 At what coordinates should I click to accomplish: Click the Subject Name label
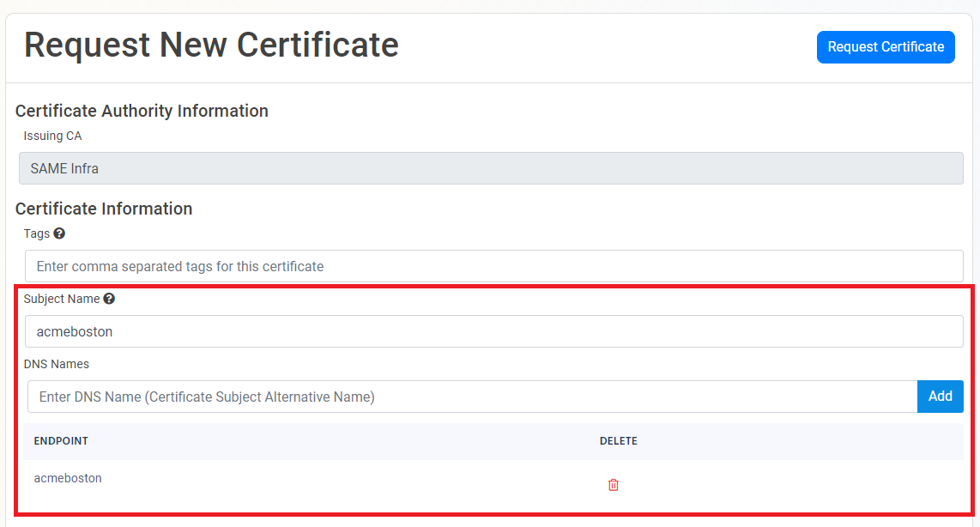tap(63, 298)
